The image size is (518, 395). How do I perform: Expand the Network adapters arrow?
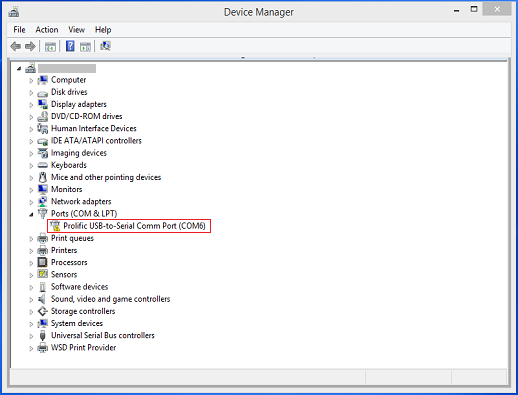point(31,202)
